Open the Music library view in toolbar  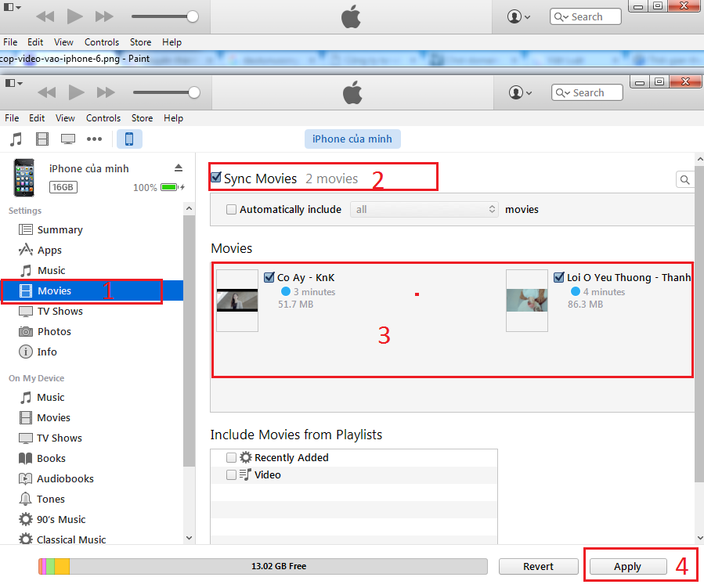pos(16,139)
